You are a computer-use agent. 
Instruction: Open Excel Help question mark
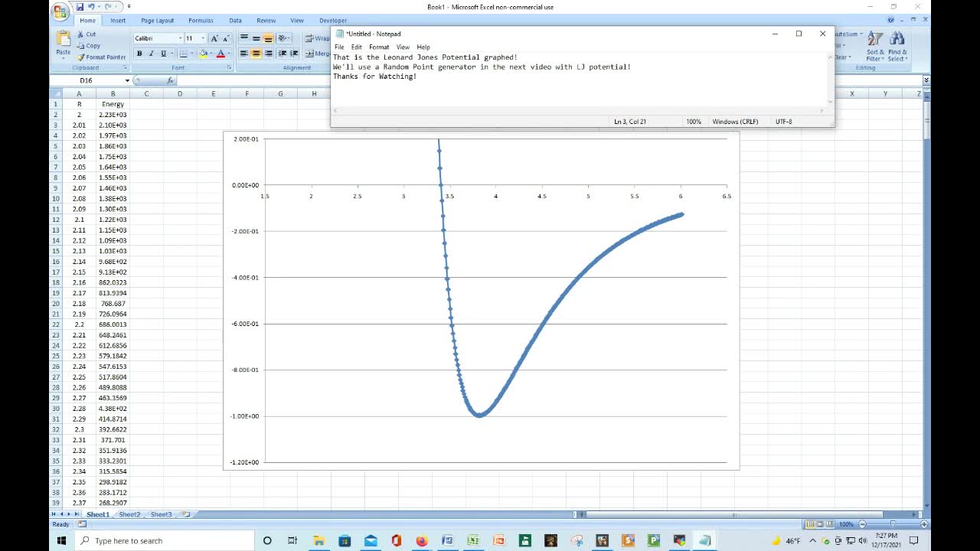[x=890, y=20]
